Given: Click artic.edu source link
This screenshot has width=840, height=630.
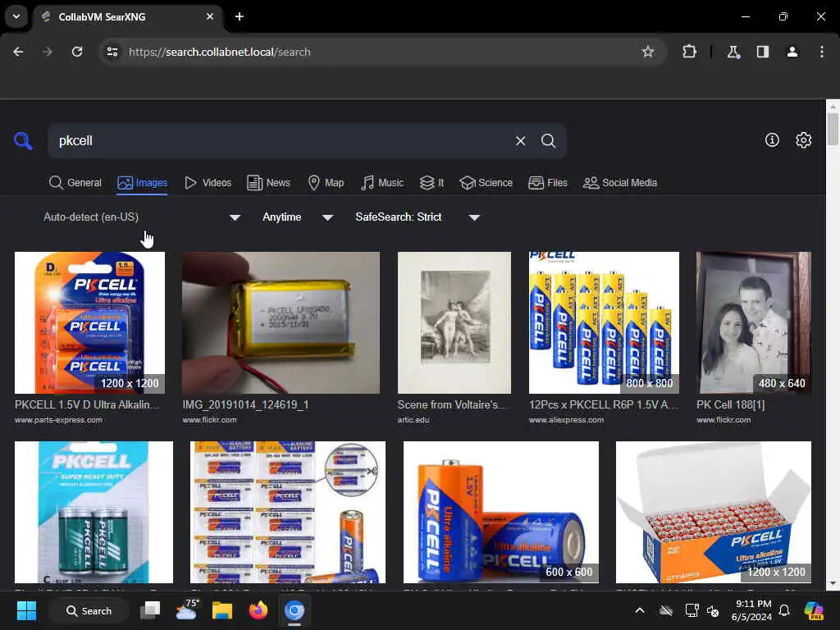Looking at the screenshot, I should point(413,420).
